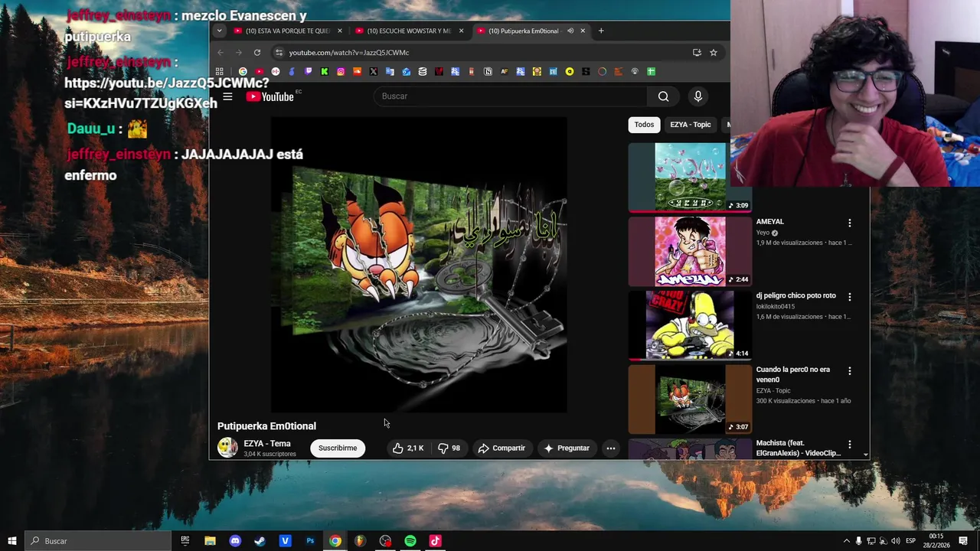Open the Machista (feat. ElGranAlexis) video link
Viewport: 980px width, 551px height.
(798, 448)
